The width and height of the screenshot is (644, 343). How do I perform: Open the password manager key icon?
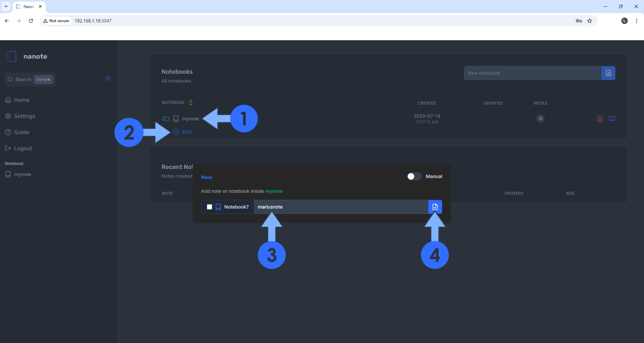tap(579, 21)
